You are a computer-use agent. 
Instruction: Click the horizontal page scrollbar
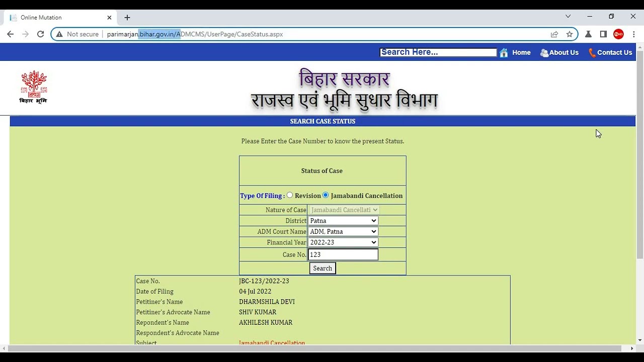[315, 348]
